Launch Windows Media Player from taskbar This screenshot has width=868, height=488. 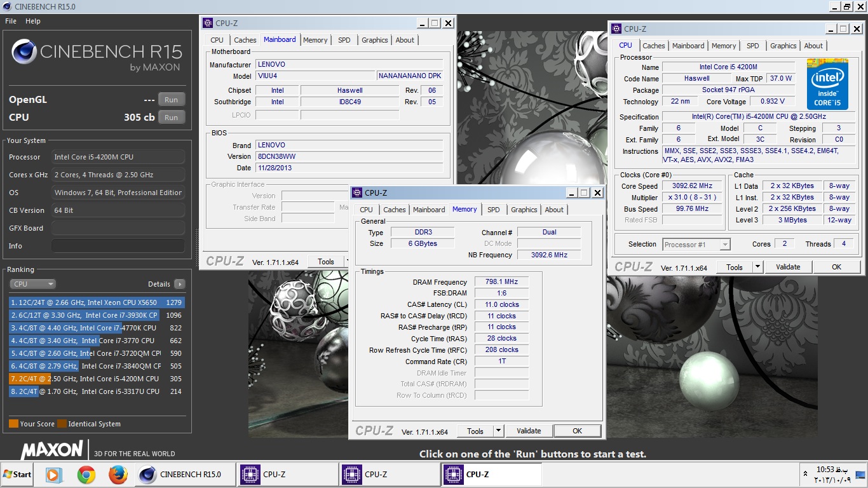[x=54, y=474]
